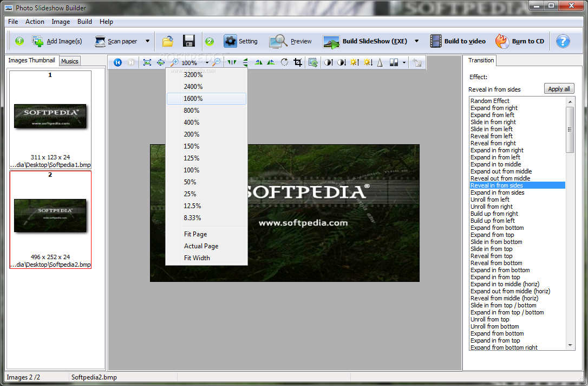Click the increase contrast icon
Screen dimensions: 588x386
pos(329,62)
